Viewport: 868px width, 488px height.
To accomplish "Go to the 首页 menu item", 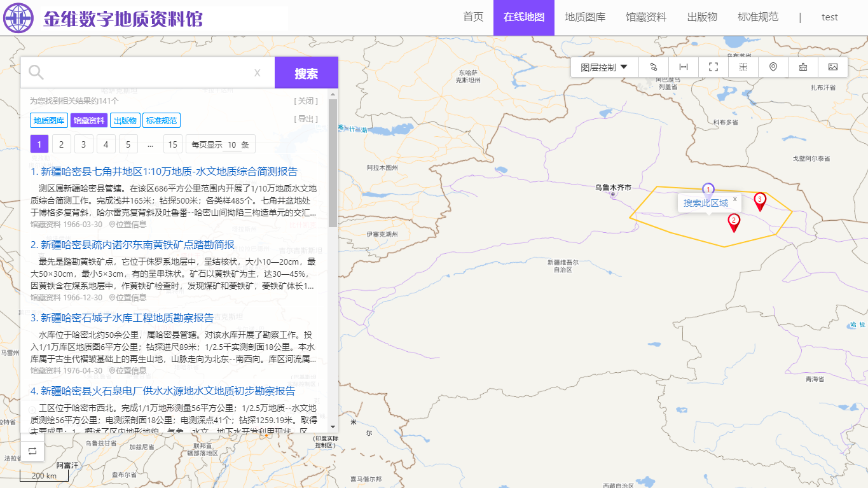I will coord(473,17).
